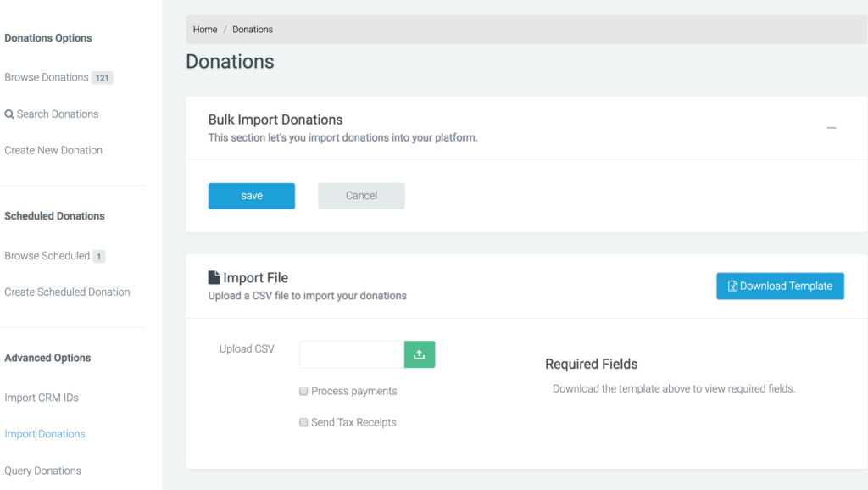Viewport: 868px width, 490px height.
Task: Open Browse Scheduled donations
Action: coord(47,255)
